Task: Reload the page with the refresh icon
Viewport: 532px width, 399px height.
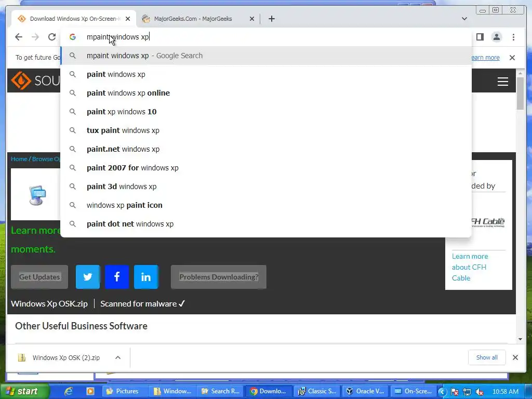Action: [52, 37]
